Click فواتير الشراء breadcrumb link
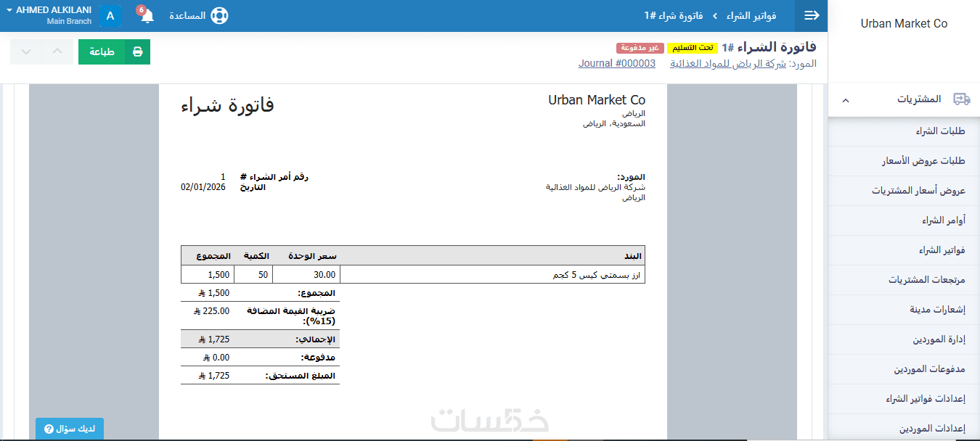980x441 pixels. (x=752, y=15)
